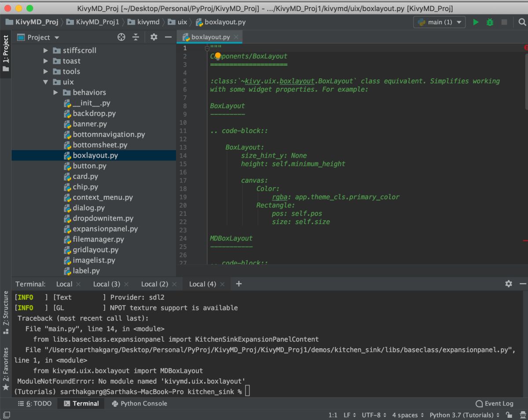
Task: Toggle the read-only lock icon in status bar
Action: pos(509,415)
